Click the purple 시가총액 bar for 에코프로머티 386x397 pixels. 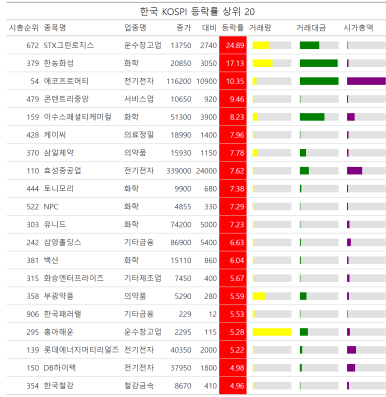(x=366, y=81)
